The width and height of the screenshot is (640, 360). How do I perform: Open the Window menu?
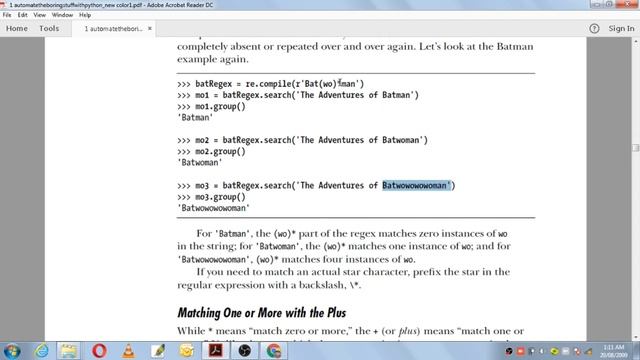pyautogui.click(x=62, y=15)
